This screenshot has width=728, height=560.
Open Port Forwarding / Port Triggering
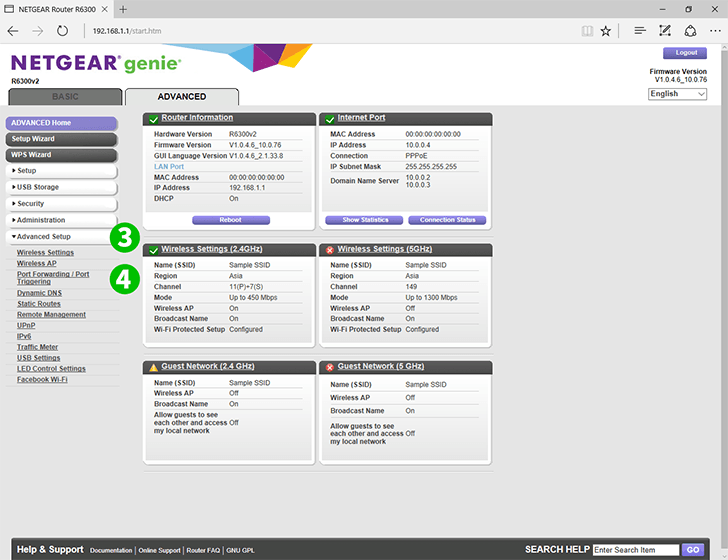[x=53, y=278]
